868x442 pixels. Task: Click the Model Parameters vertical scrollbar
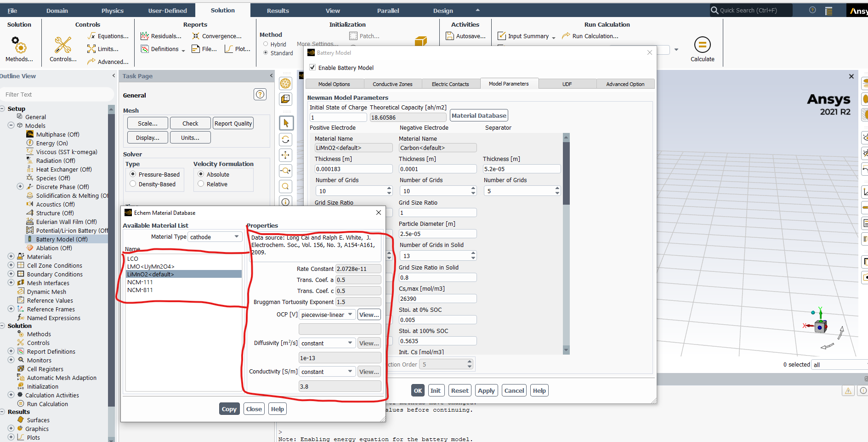pyautogui.click(x=566, y=172)
